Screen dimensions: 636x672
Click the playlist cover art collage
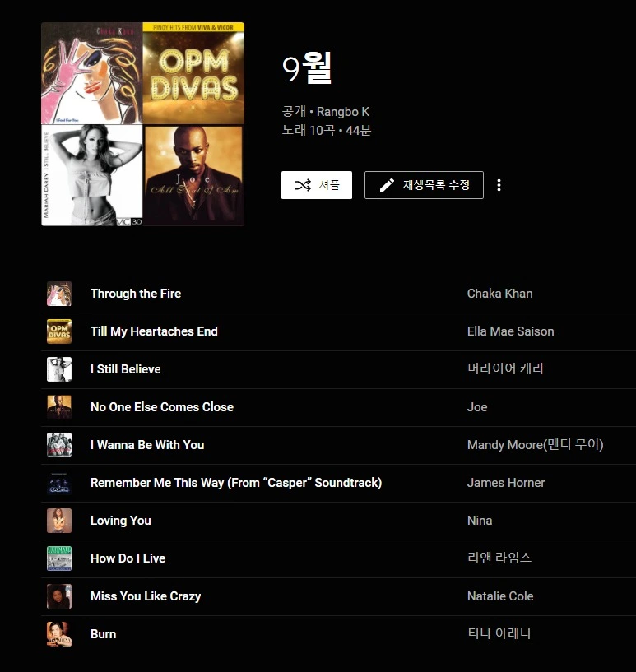coord(142,124)
